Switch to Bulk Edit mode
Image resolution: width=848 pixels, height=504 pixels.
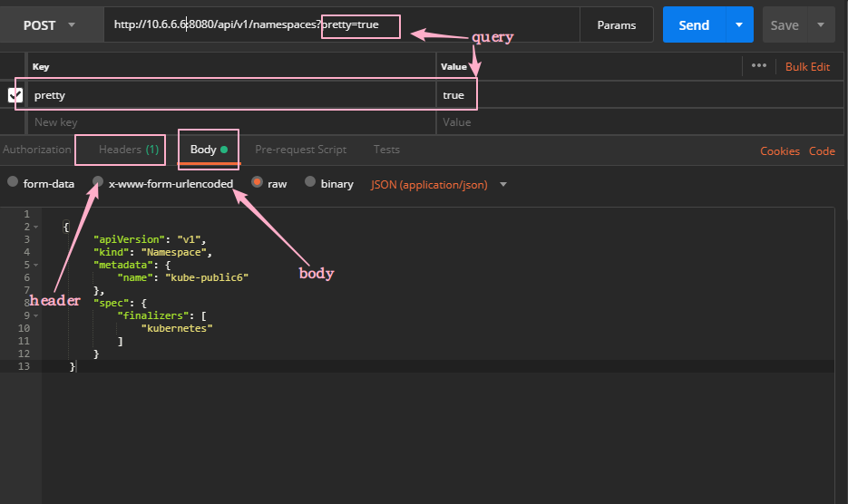coord(807,66)
